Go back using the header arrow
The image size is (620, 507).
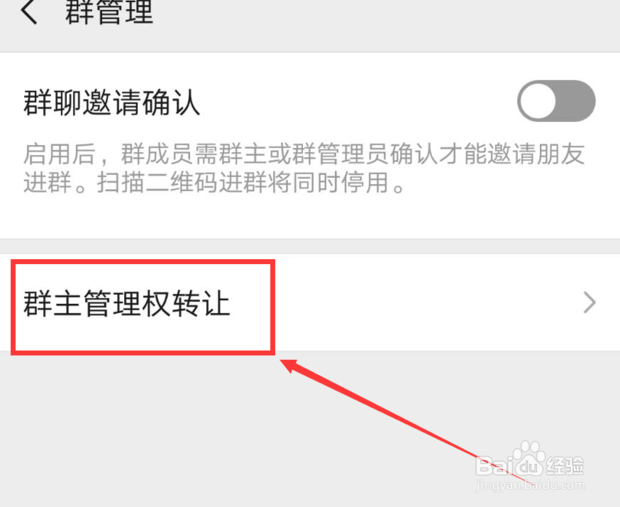tap(29, 12)
